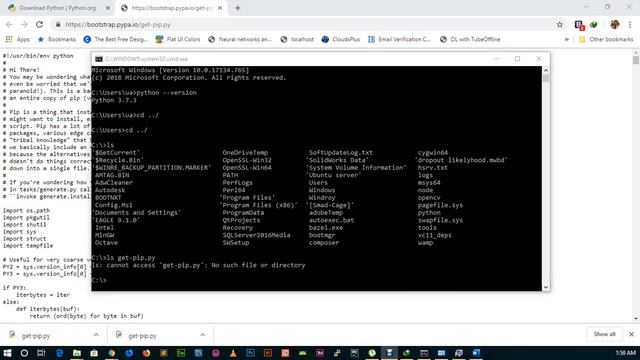Open the DL with TubeOffline bookmark
Screen dimensions: 640x360
[x=470, y=39]
